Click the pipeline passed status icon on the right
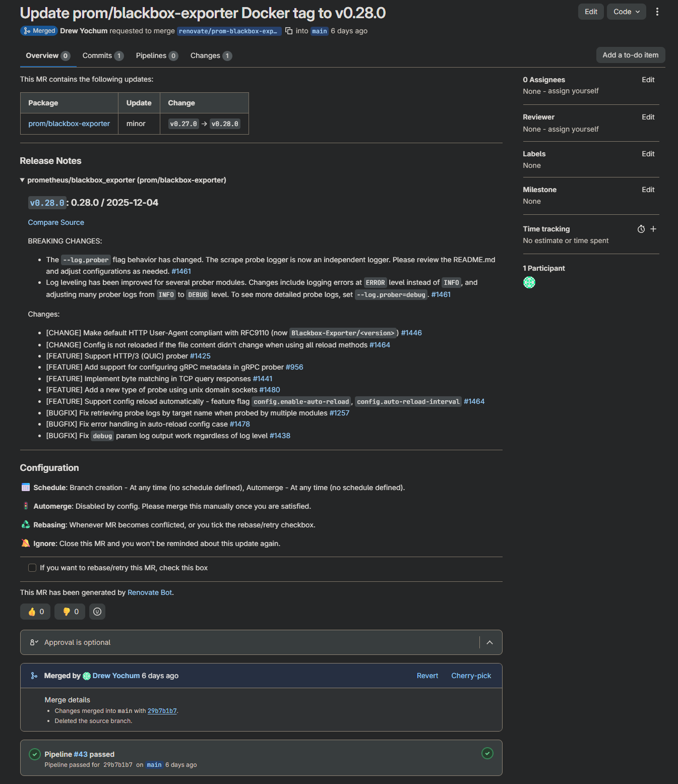 click(x=487, y=753)
